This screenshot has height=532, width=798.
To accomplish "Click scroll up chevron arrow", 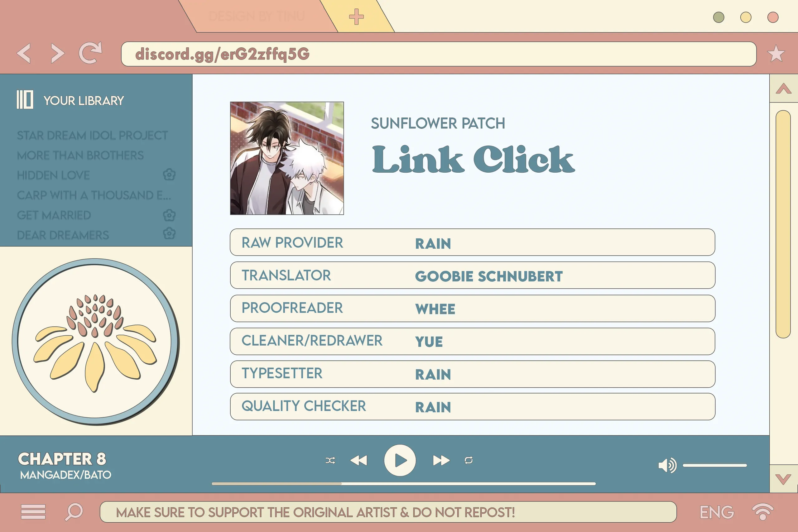I will (783, 89).
